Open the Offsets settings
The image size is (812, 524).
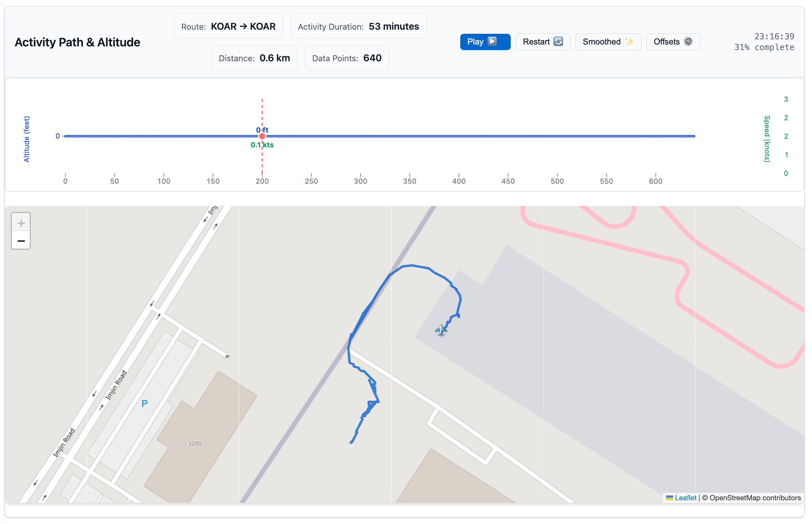tap(673, 42)
